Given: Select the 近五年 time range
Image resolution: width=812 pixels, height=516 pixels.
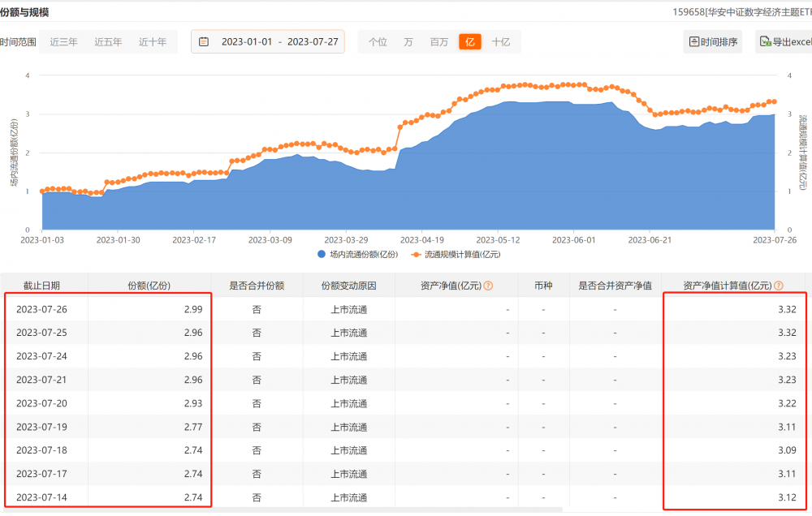Looking at the screenshot, I should pyautogui.click(x=108, y=42).
